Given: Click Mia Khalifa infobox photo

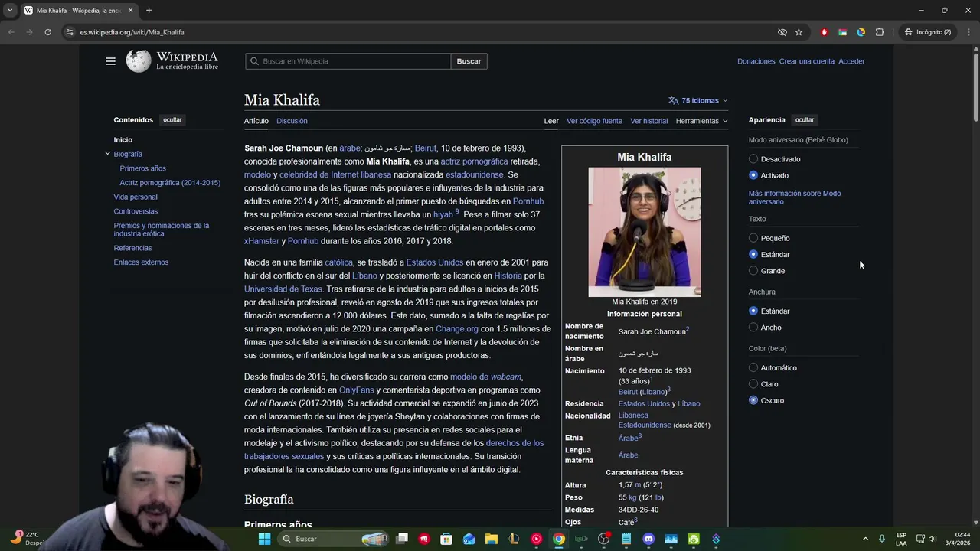Looking at the screenshot, I should pos(644,232).
